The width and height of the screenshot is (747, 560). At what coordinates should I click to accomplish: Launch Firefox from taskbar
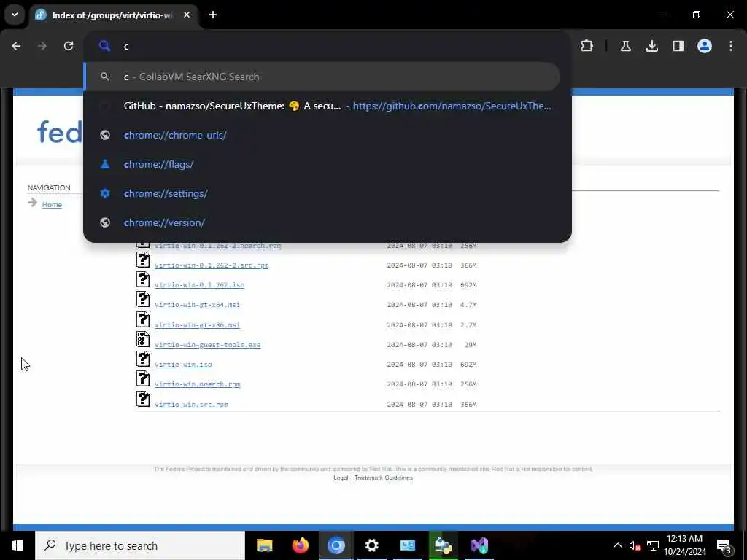(x=300, y=545)
